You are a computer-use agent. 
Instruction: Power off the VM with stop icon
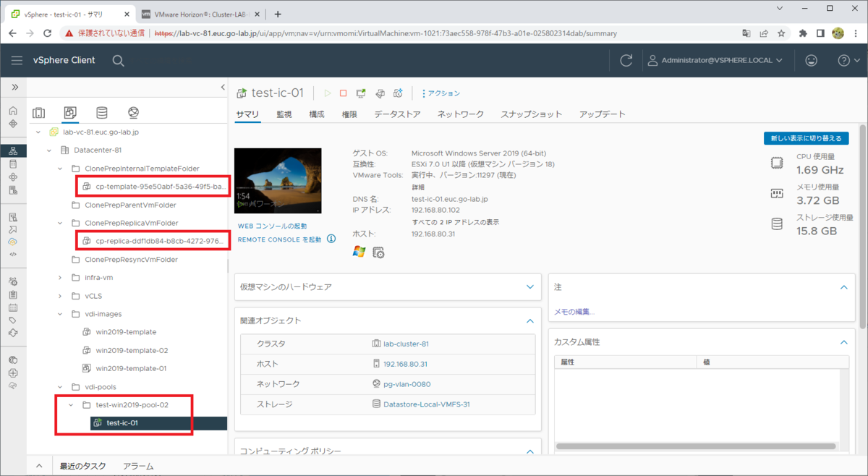344,93
